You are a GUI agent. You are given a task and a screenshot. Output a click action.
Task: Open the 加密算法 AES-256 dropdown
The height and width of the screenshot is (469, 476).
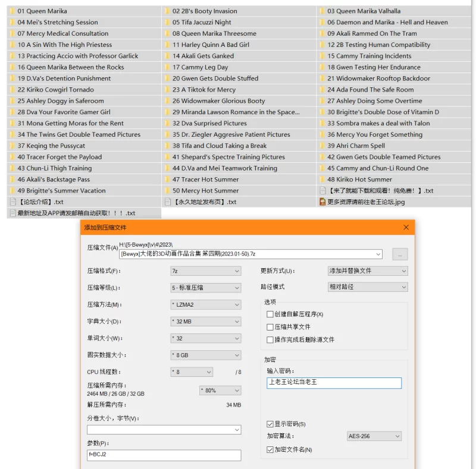point(374,436)
